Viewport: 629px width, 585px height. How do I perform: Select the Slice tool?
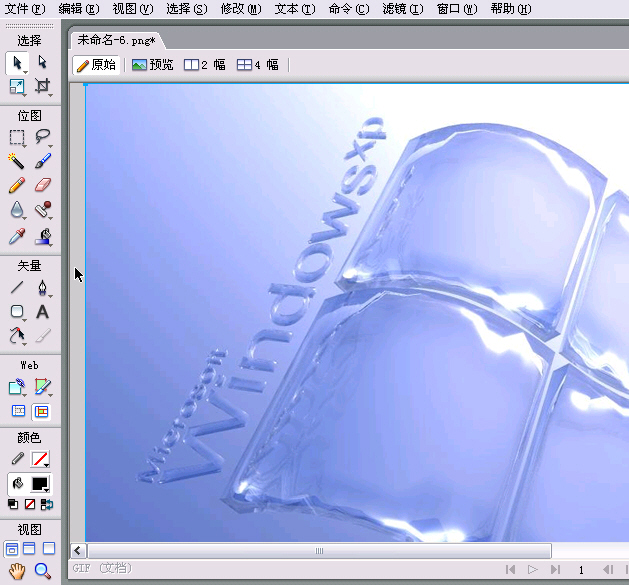point(42,387)
